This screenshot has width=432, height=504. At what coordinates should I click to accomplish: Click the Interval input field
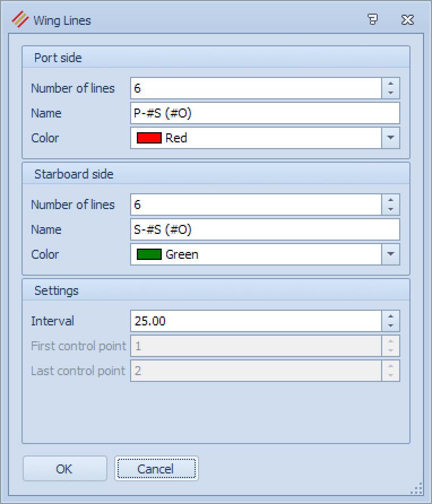click(256, 321)
